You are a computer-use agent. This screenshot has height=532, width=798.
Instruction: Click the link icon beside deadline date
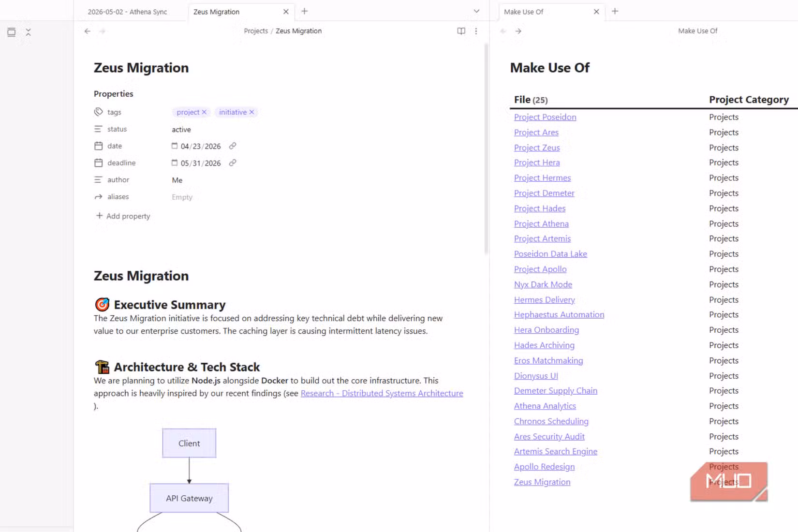(233, 163)
